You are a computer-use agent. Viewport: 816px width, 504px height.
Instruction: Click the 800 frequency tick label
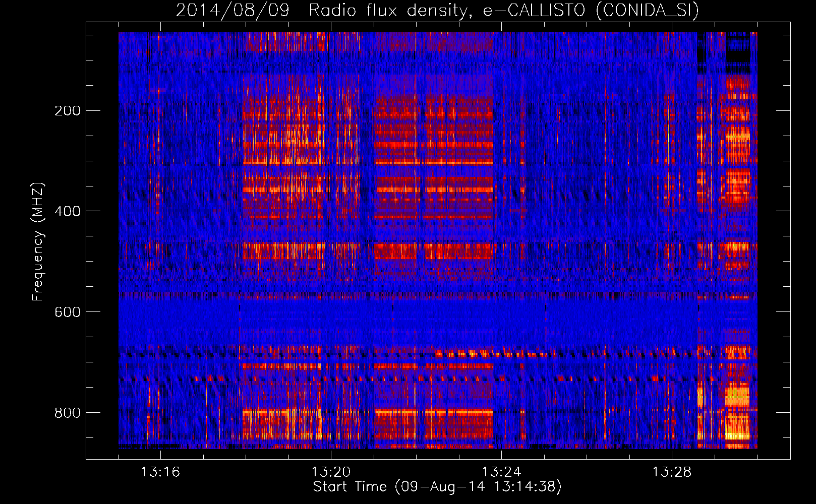click(x=68, y=413)
